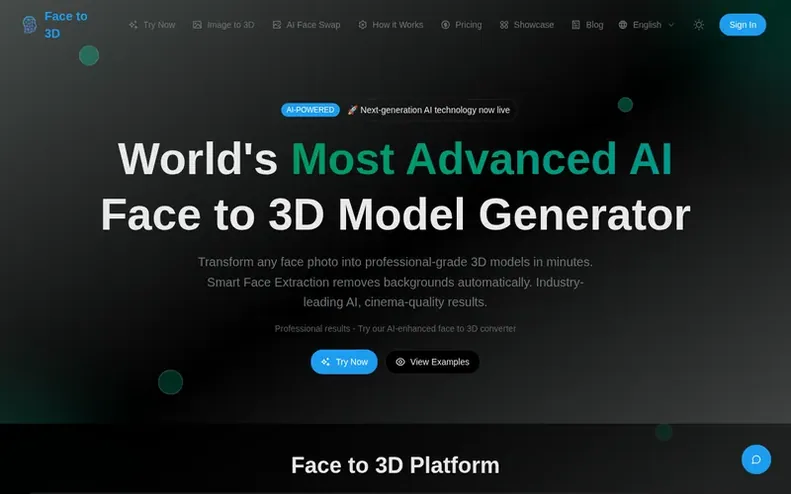Image resolution: width=791 pixels, height=494 pixels.
Task: Click the Face to 3D brain logo icon
Action: 30,25
